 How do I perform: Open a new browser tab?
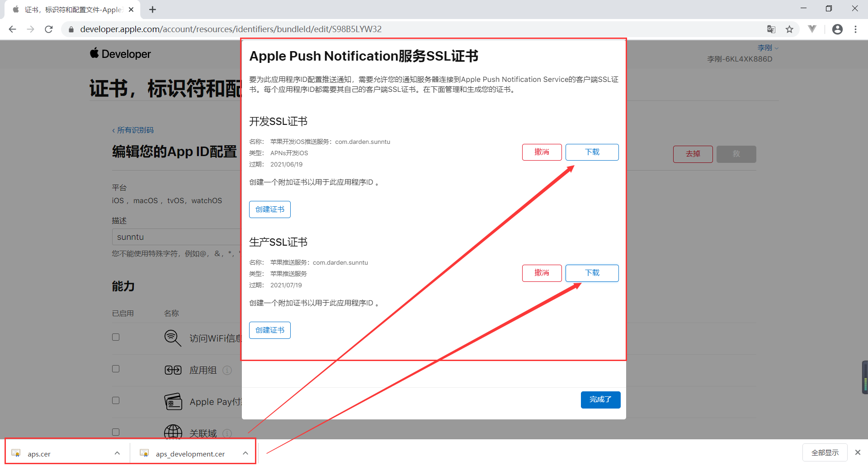point(153,10)
